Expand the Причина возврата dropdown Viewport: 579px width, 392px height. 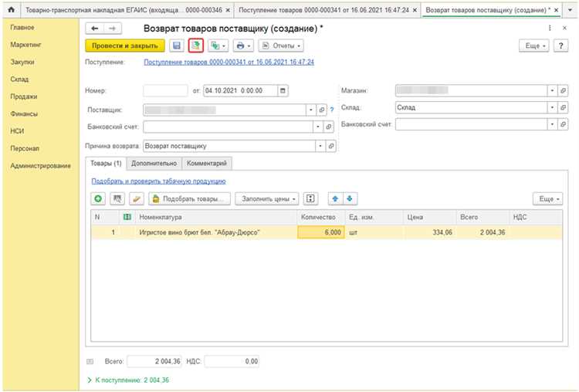pos(320,146)
